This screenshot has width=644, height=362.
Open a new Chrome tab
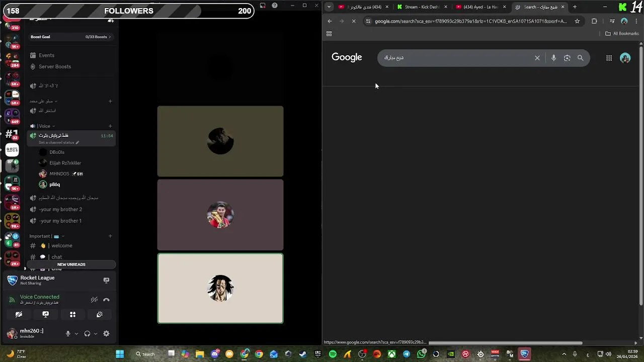click(x=575, y=7)
